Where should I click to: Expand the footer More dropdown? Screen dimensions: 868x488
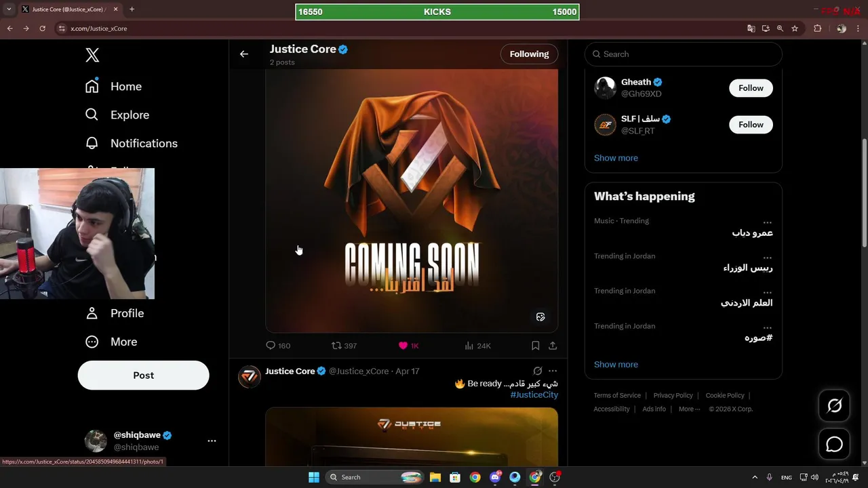(x=690, y=409)
